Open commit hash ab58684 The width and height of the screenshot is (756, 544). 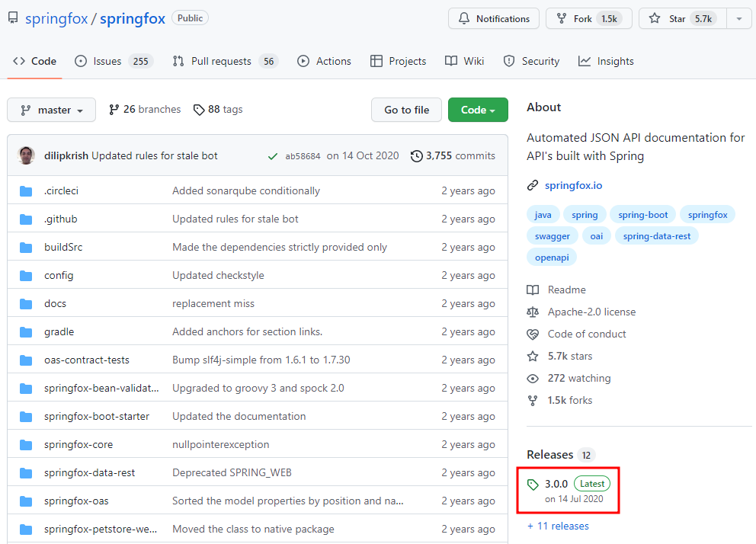(x=303, y=156)
